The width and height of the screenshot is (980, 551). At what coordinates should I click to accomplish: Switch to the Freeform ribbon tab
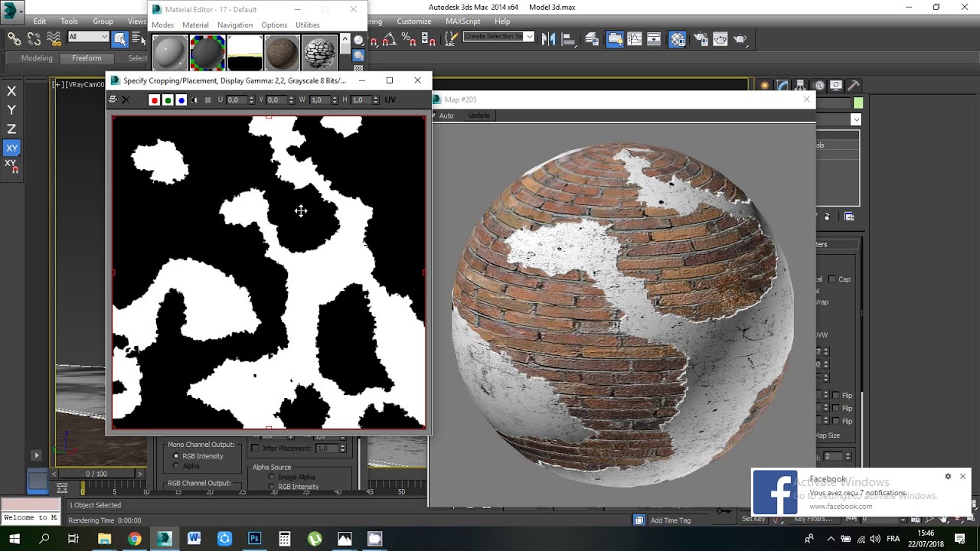[x=87, y=58]
